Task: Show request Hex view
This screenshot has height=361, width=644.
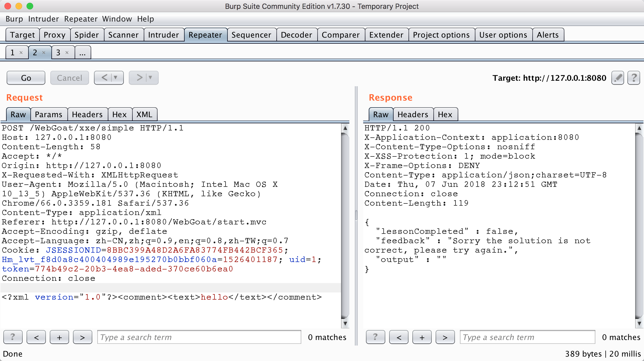Action: pos(120,114)
